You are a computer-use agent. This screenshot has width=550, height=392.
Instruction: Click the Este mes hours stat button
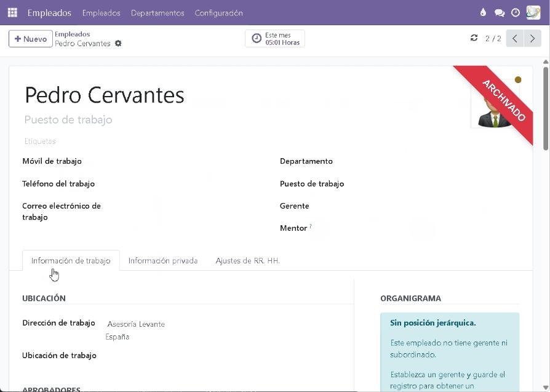(275, 39)
